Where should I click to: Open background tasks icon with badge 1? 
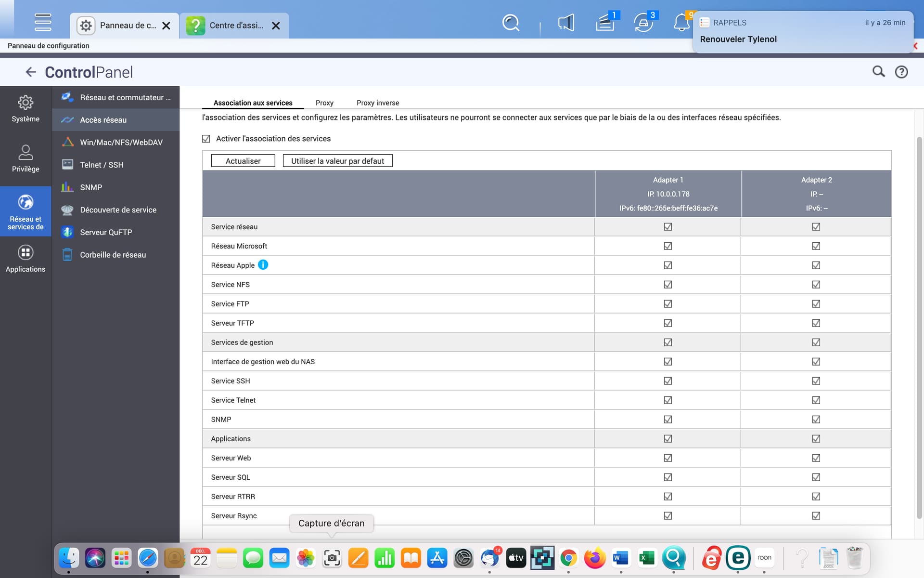click(605, 23)
